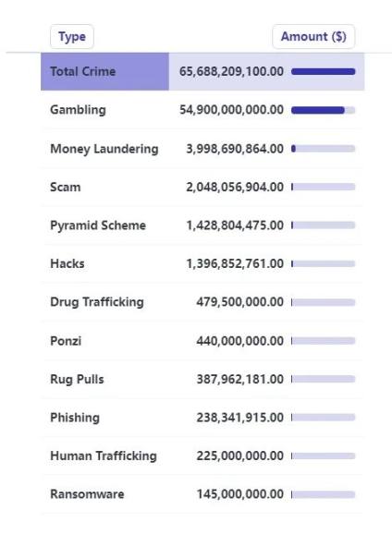Select the Hacks row
The height and width of the screenshot is (535, 392).
(202, 263)
